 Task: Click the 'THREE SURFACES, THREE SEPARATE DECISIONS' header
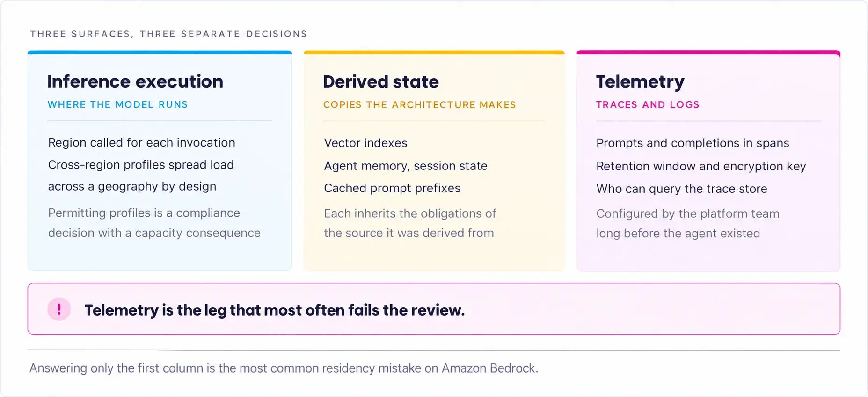(x=169, y=34)
